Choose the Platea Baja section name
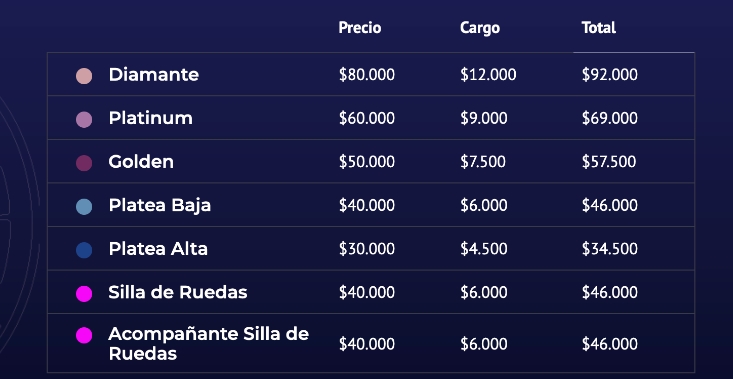This screenshot has height=379, width=733. point(159,206)
